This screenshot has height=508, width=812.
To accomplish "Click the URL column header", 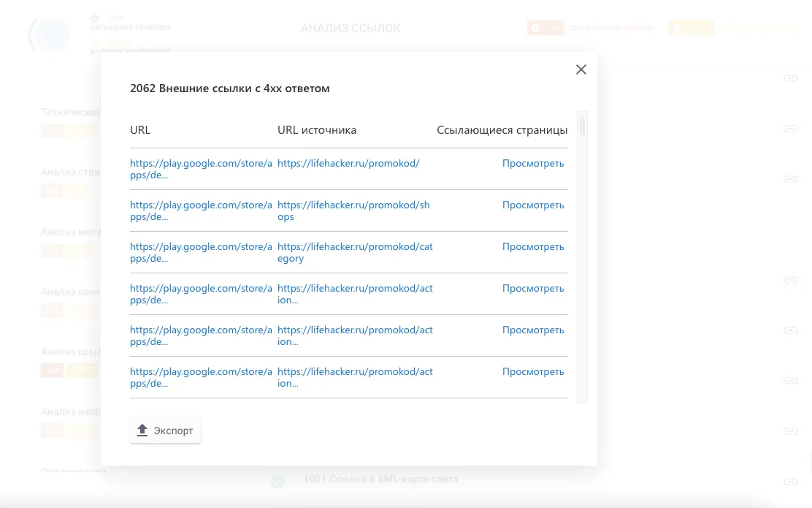I will click(139, 130).
